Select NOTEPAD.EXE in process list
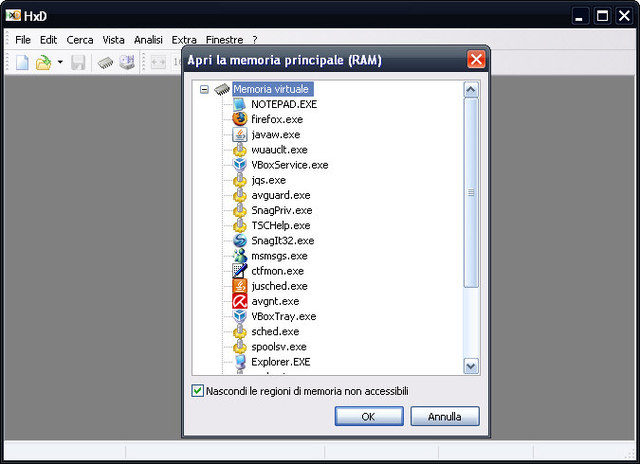 284,104
